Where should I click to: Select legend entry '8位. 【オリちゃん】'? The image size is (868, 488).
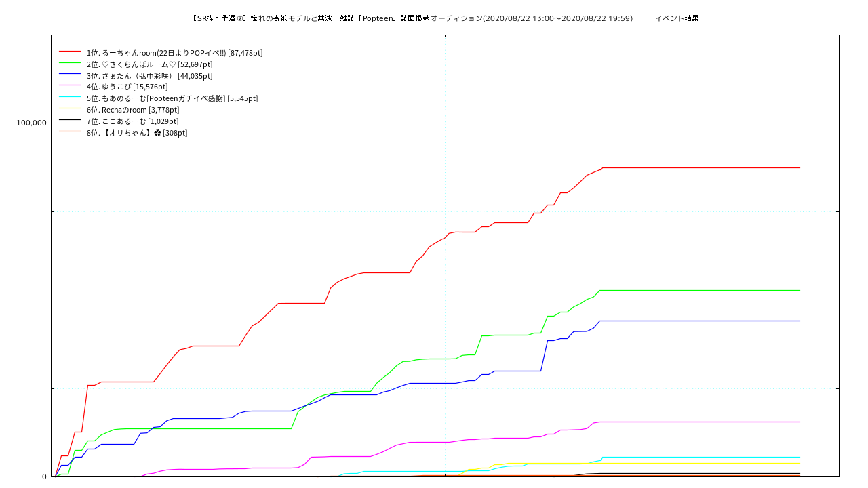pyautogui.click(x=137, y=133)
